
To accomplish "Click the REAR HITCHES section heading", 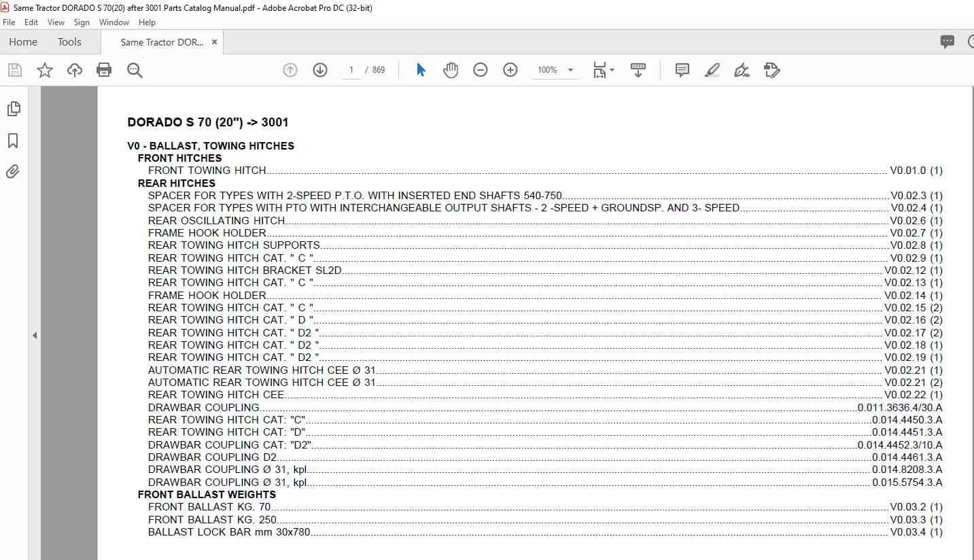I will 177,183.
